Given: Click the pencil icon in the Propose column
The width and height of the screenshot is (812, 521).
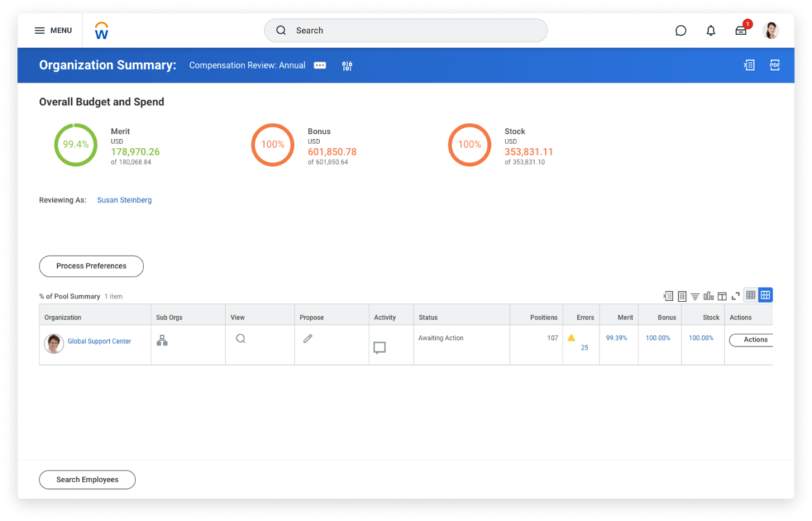Looking at the screenshot, I should [x=307, y=339].
